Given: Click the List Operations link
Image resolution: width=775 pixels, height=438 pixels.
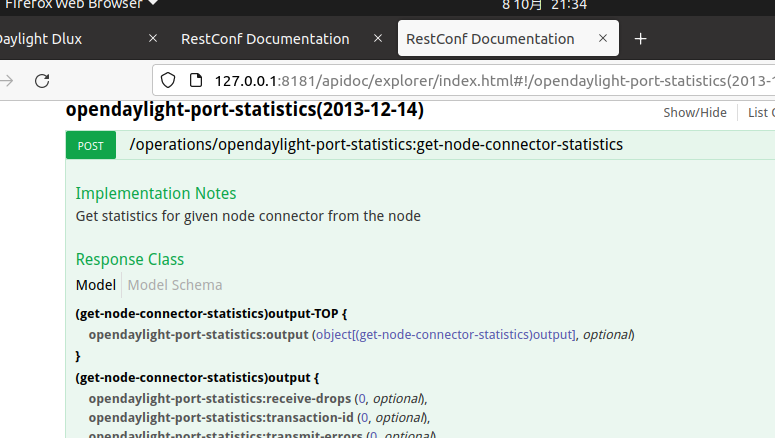Looking at the screenshot, I should tap(760, 112).
